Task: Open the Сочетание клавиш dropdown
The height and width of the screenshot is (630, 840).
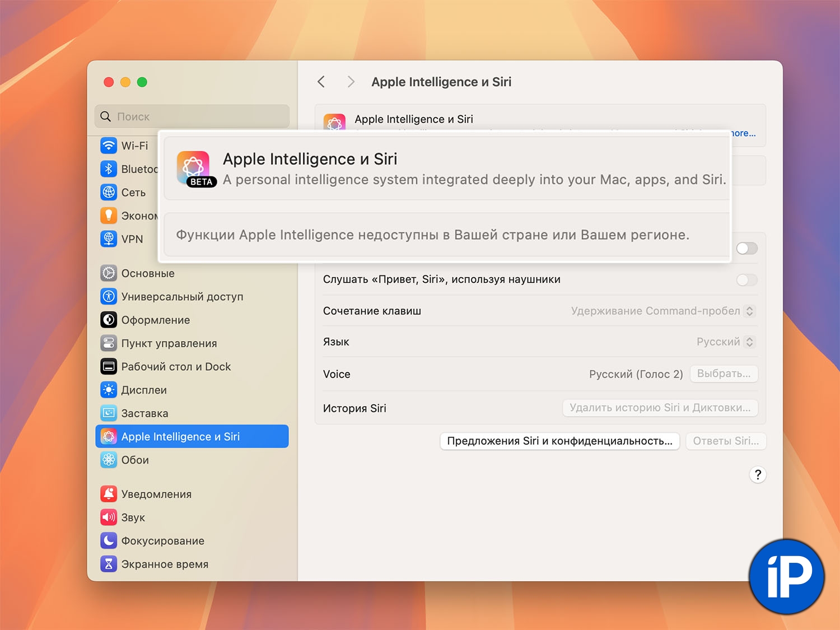Action: (x=749, y=311)
